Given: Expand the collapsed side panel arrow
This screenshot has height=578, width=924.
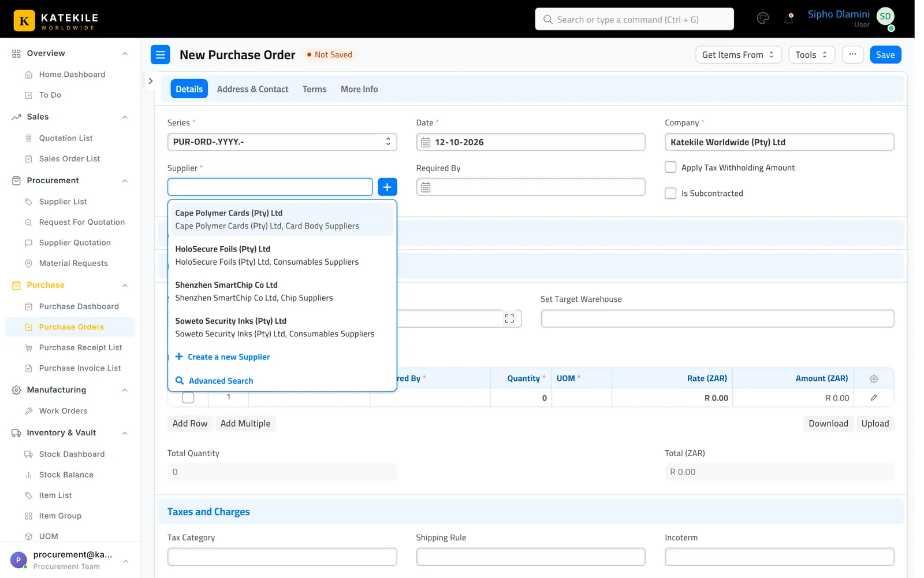Looking at the screenshot, I should (x=151, y=81).
